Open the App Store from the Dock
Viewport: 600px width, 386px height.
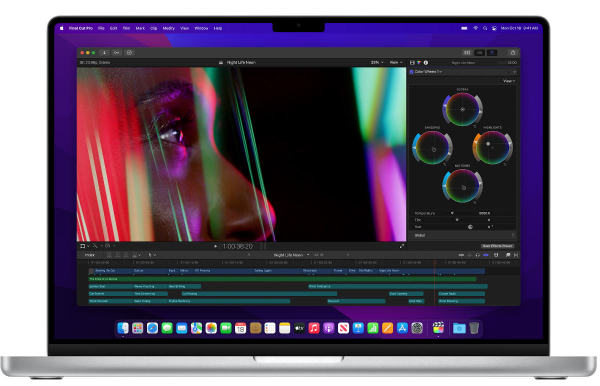click(402, 328)
